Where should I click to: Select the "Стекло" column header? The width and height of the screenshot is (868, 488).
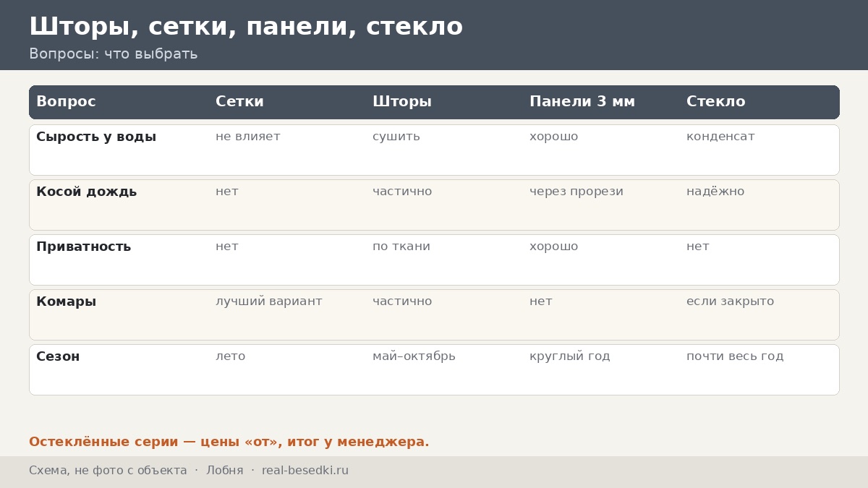[715, 102]
